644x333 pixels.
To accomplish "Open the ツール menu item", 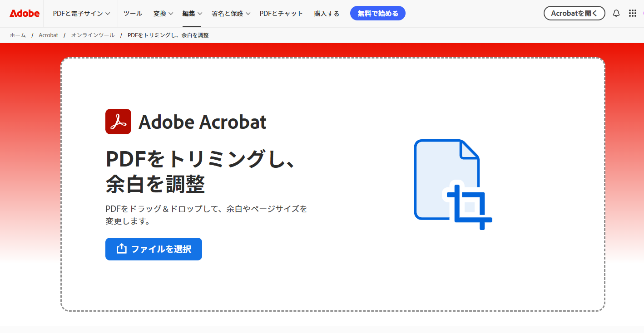I will click(x=133, y=14).
